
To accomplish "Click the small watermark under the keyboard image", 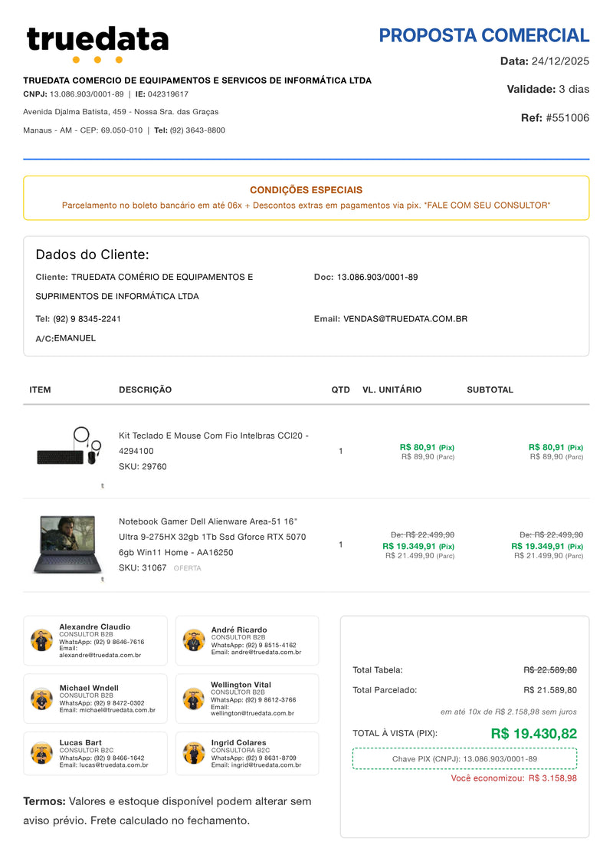I will click(x=103, y=485).
